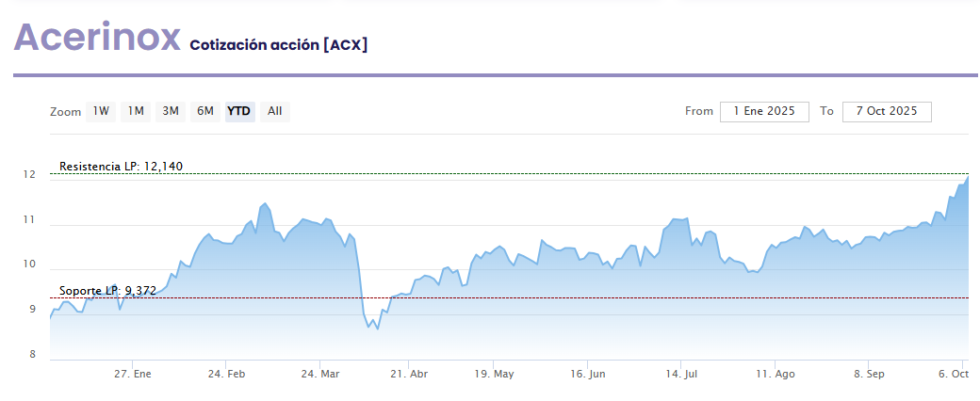Click the Soporte LP: 9,372 label

coord(107,291)
